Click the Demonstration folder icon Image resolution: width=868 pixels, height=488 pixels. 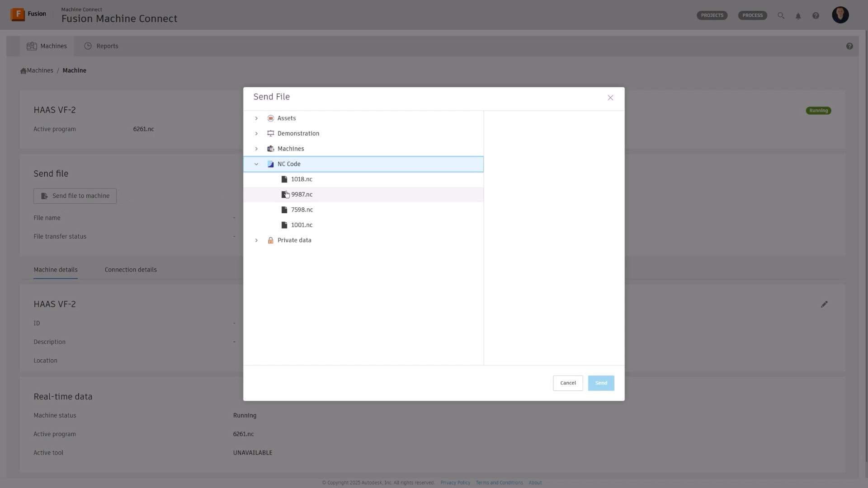[x=270, y=134]
